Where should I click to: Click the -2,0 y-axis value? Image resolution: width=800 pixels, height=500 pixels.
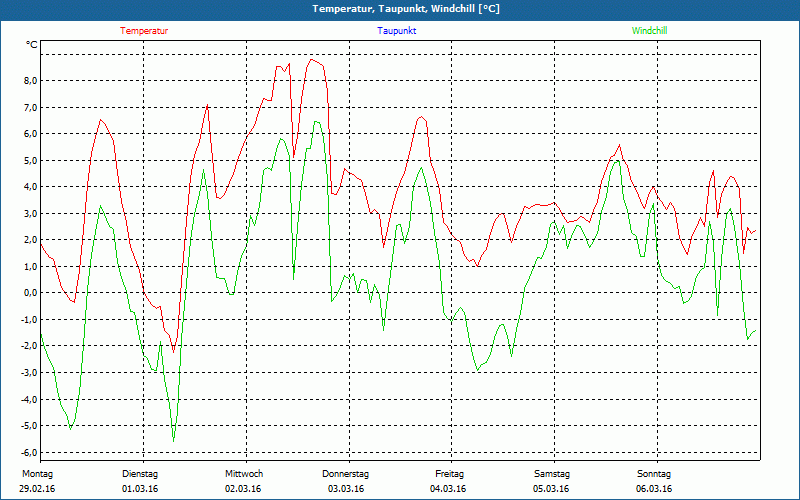click(x=29, y=346)
